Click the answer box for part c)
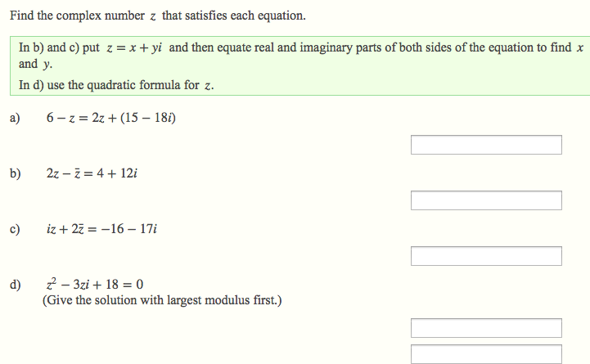The image size is (590, 364). pyautogui.click(x=486, y=256)
